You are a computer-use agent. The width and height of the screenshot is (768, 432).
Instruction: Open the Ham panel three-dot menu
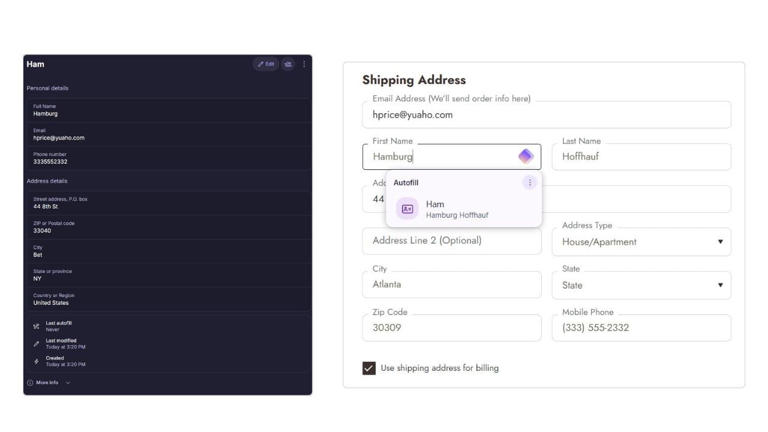click(x=304, y=64)
